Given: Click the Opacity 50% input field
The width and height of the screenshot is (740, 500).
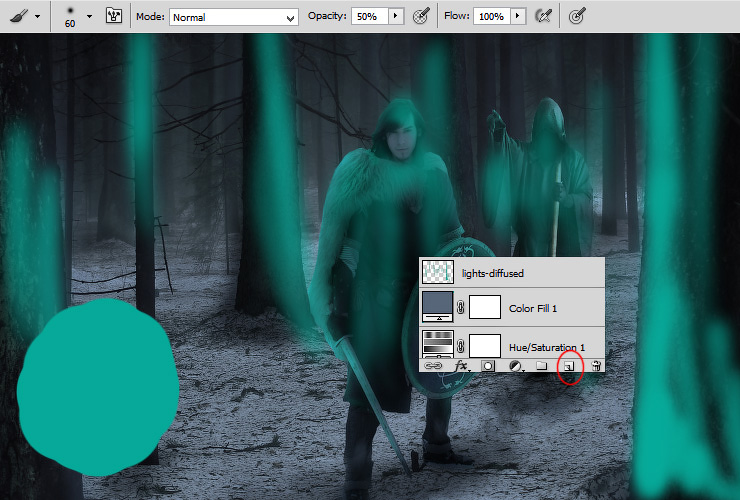Looking at the screenshot, I should [370, 17].
